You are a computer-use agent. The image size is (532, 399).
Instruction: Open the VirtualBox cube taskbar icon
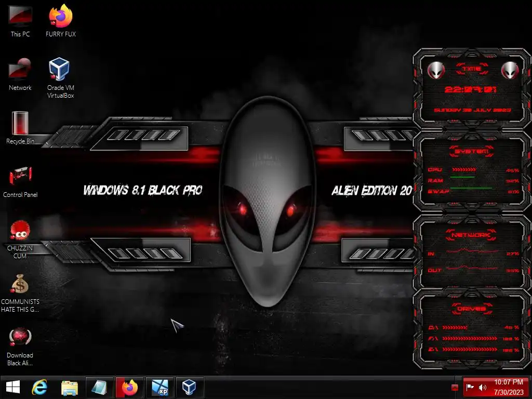[x=189, y=387]
